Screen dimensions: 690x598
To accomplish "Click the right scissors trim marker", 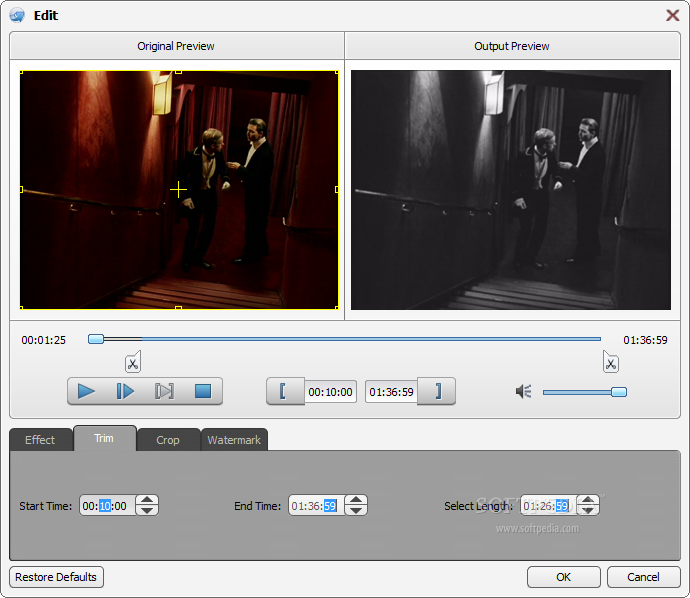I will 610,362.
